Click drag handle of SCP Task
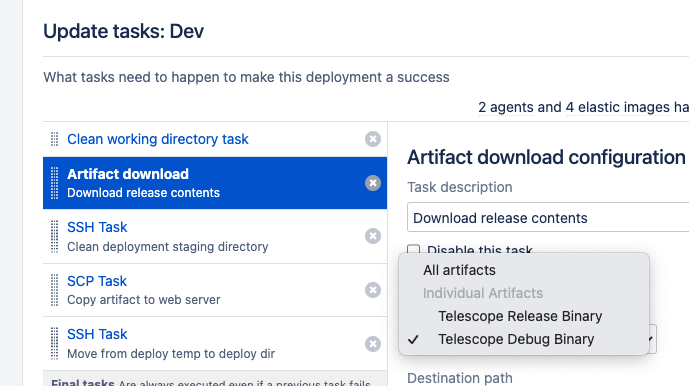Image resolution: width=689 pixels, height=386 pixels. tap(54, 290)
